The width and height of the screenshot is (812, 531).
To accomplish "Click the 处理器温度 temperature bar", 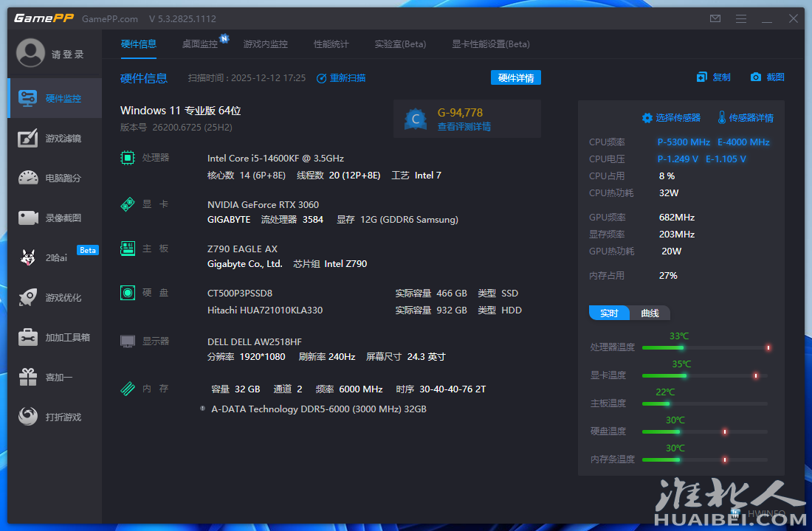I will click(x=704, y=347).
